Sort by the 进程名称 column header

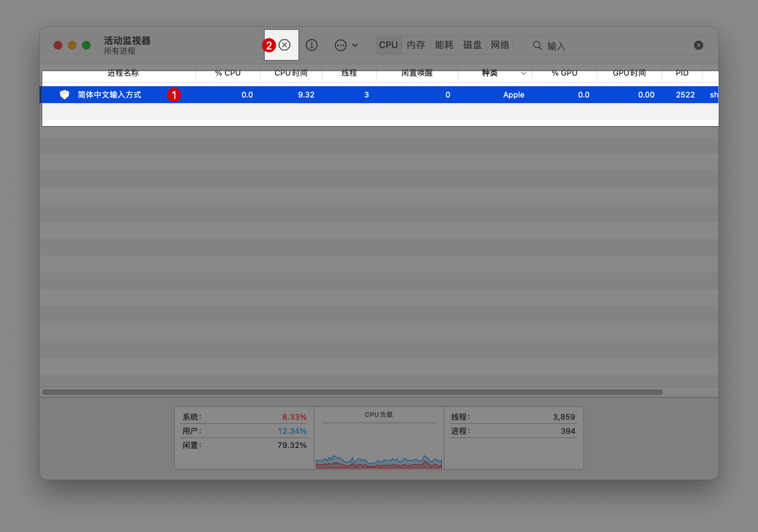[123, 73]
